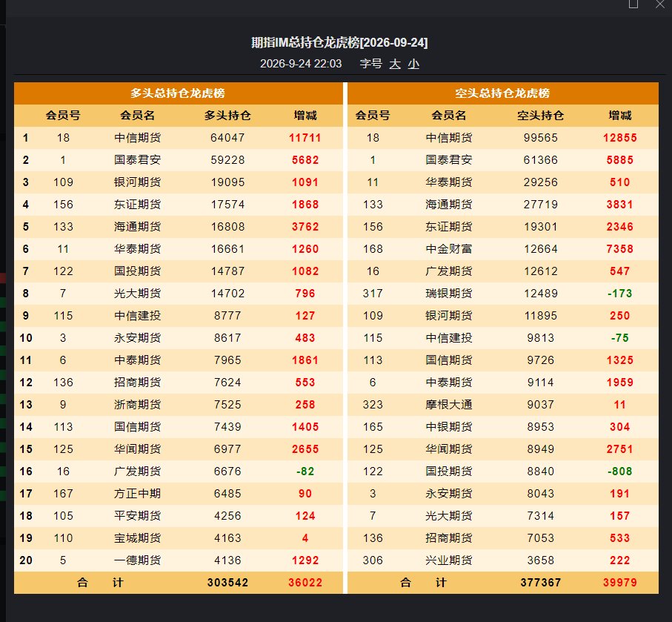Select 国泰君安 in long positions table
This screenshot has height=622, width=672.
click(138, 160)
